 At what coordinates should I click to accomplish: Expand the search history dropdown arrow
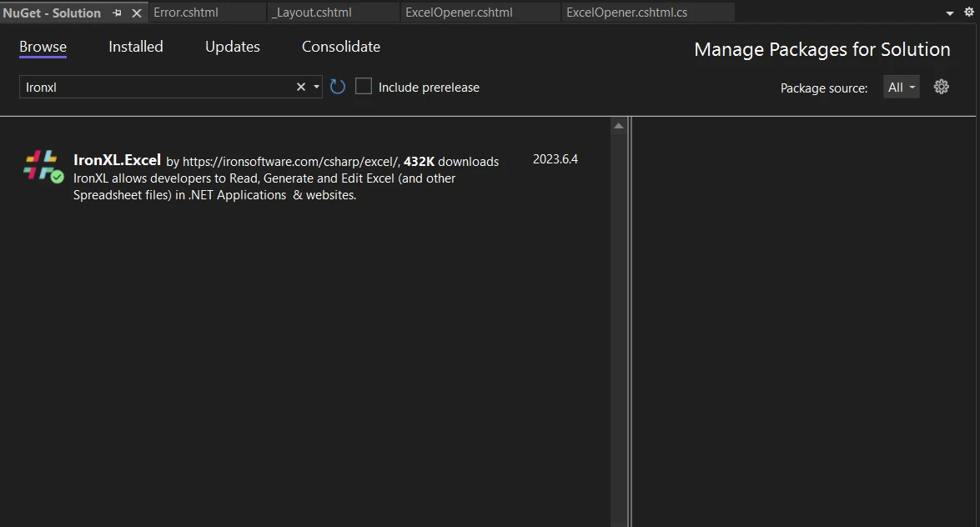click(316, 87)
